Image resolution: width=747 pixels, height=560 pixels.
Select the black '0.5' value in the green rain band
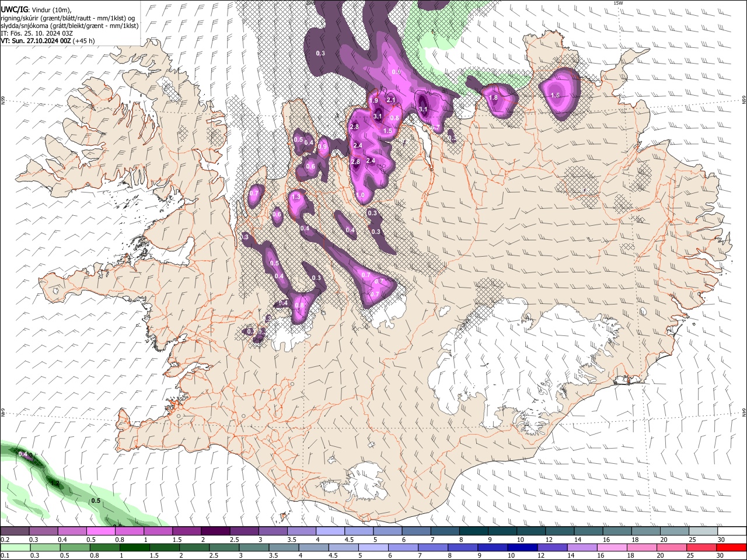[x=96, y=501]
